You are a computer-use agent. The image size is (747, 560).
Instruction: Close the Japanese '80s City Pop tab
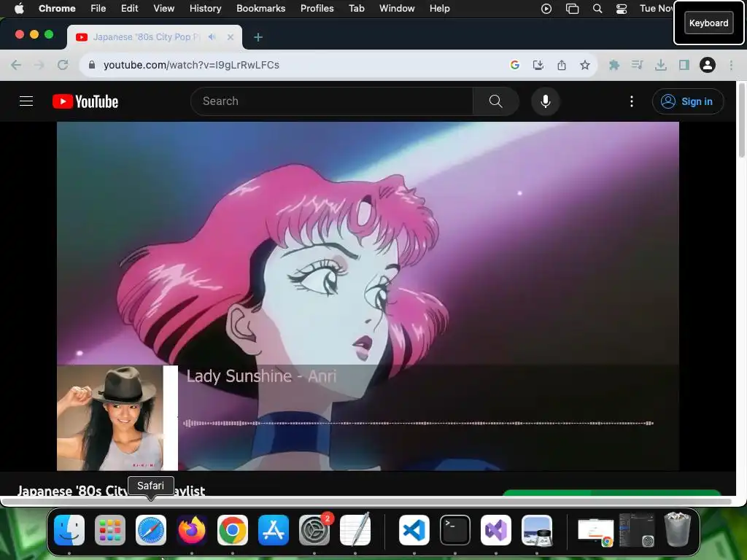(x=231, y=36)
